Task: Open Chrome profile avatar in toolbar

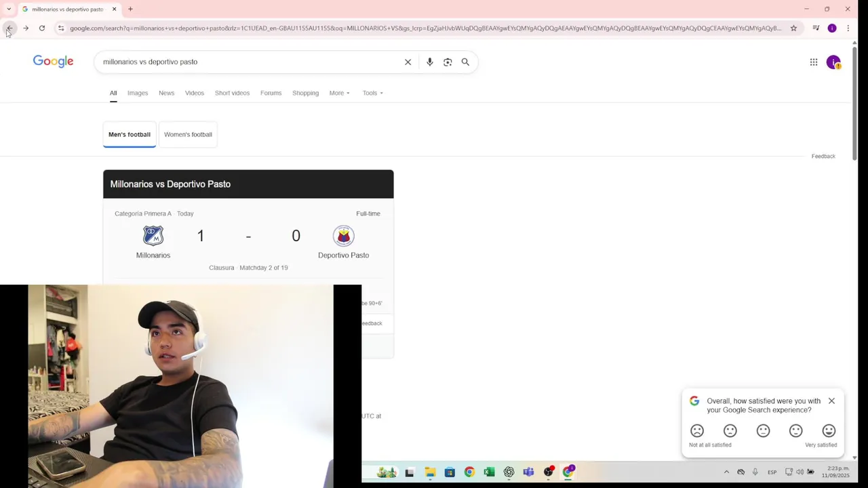Action: [x=832, y=28]
